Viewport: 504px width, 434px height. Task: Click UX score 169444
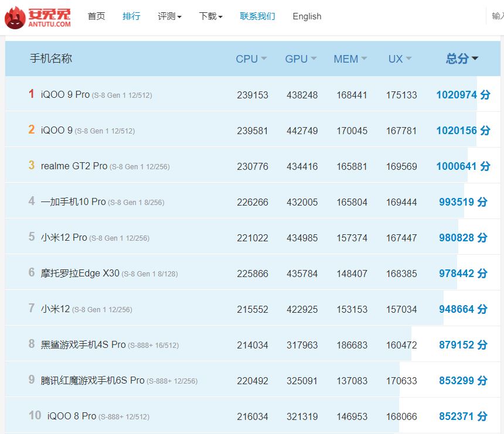point(401,202)
